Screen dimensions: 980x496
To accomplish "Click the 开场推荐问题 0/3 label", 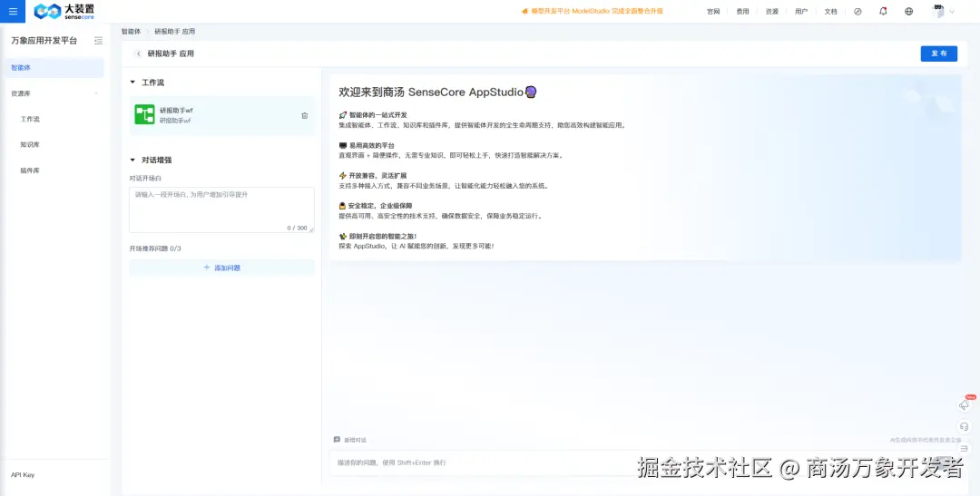I will [x=155, y=248].
